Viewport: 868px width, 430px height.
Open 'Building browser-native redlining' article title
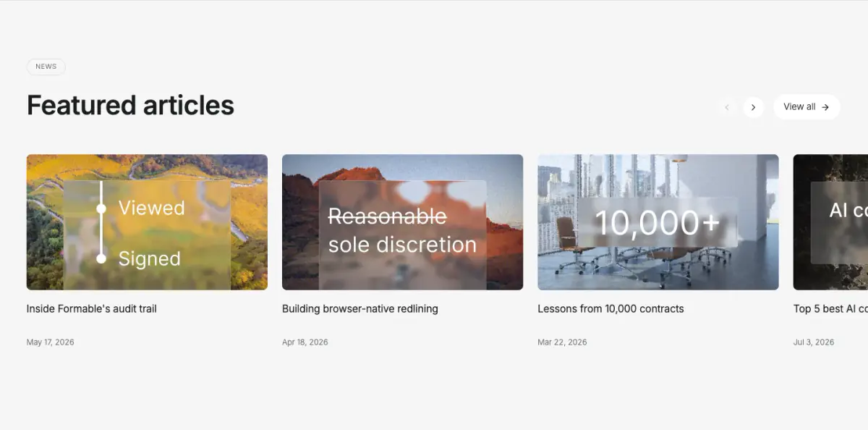360,308
